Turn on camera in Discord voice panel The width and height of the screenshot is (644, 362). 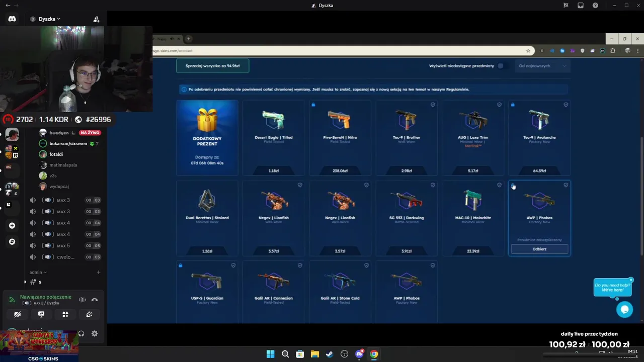pos(17,314)
